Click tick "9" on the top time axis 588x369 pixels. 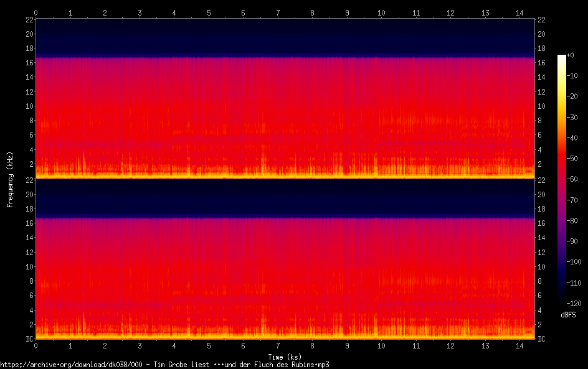[347, 12]
